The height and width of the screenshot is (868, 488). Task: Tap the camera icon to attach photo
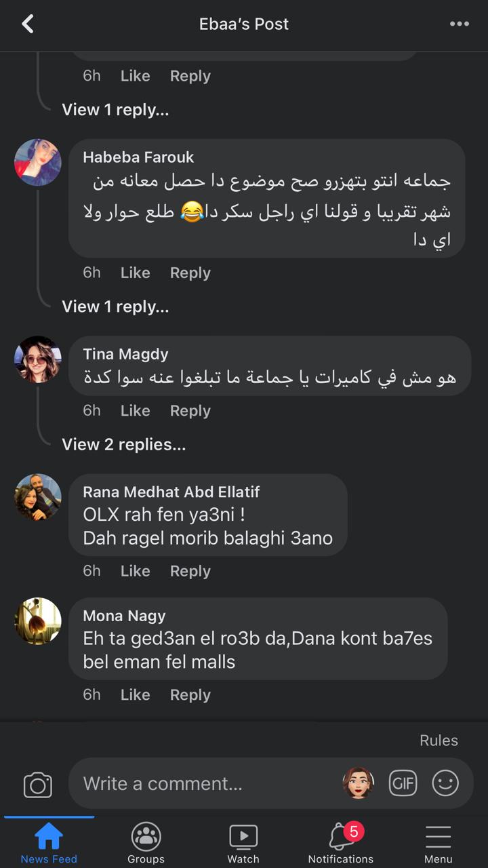pyautogui.click(x=38, y=785)
